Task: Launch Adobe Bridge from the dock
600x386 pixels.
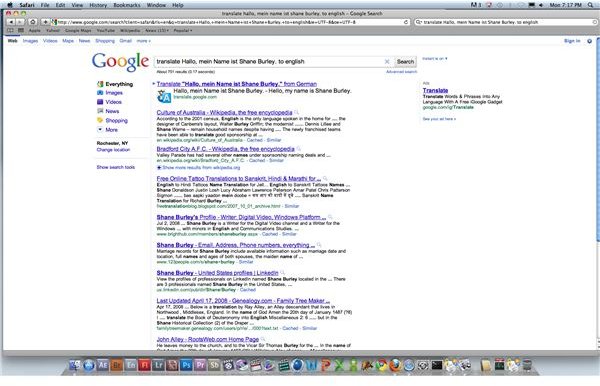Action: 117,365
